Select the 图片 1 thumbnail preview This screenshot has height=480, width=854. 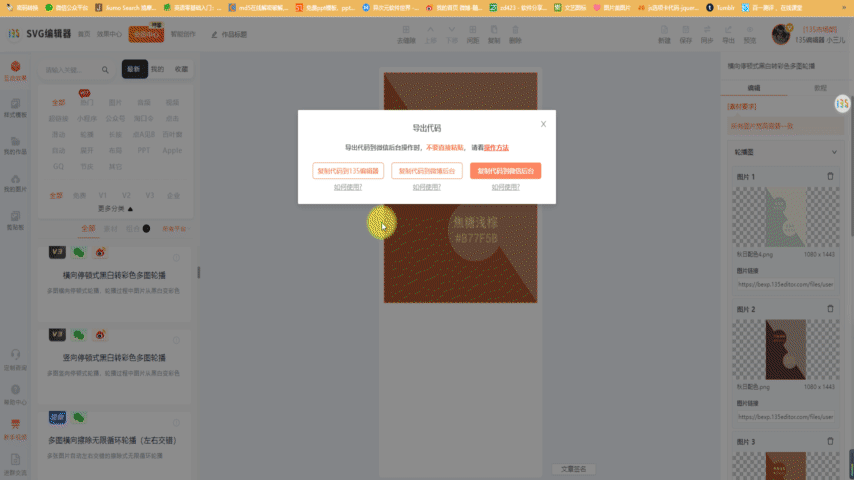[785, 217]
